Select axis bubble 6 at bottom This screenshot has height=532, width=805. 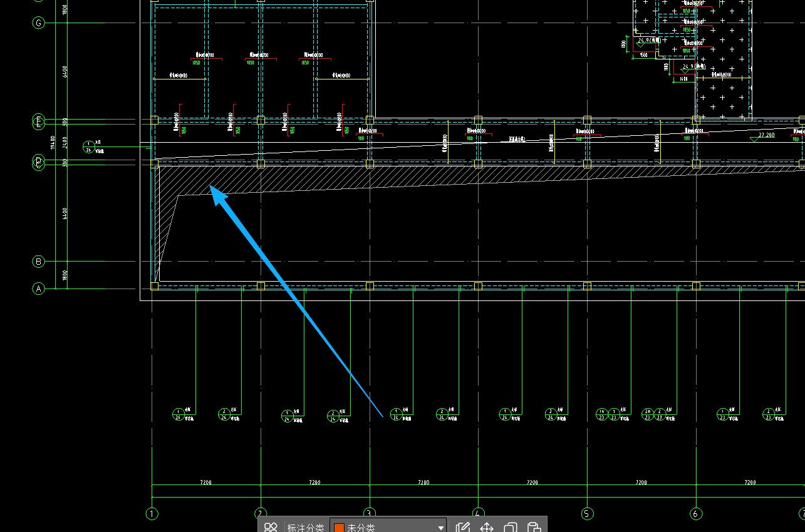pyautogui.click(x=696, y=514)
